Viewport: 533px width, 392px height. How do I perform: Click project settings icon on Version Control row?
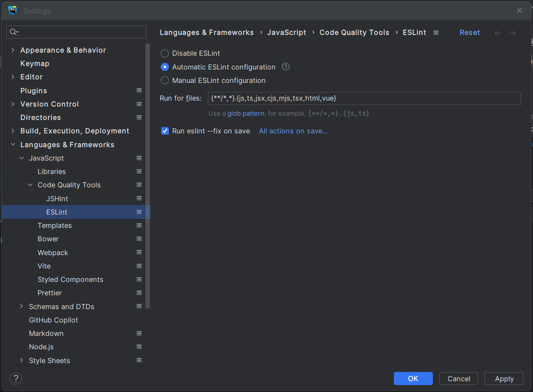tap(139, 104)
